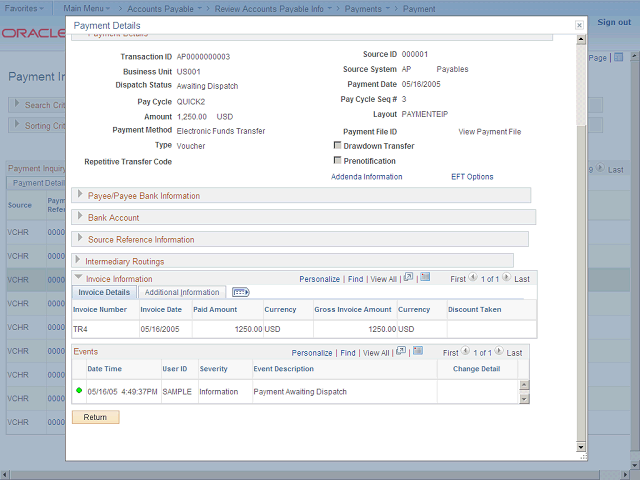Open Addenda Information link

367,177
